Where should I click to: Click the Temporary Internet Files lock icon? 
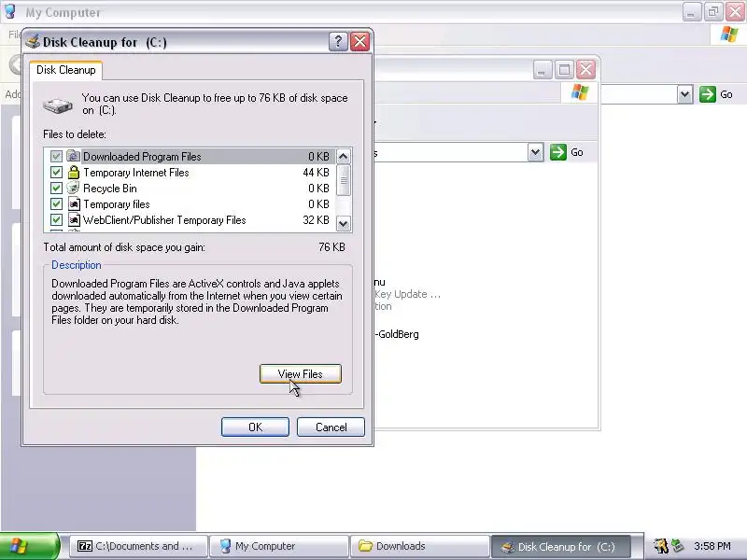74,172
